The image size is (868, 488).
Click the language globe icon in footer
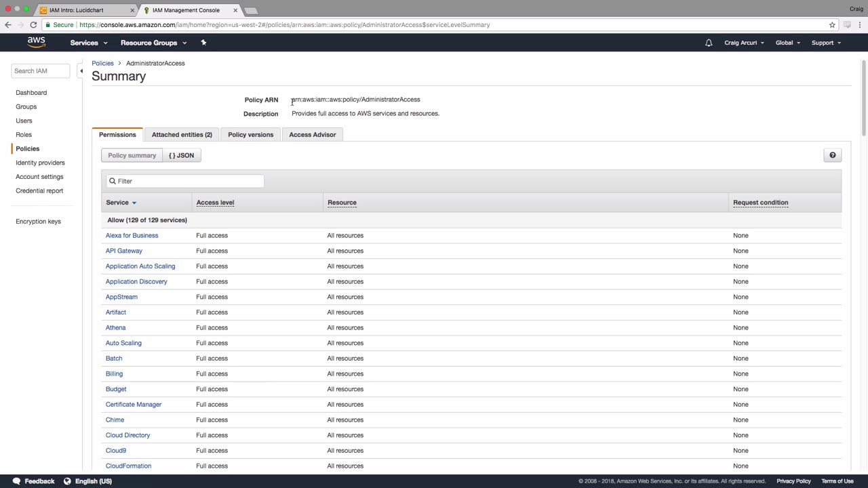(x=67, y=481)
